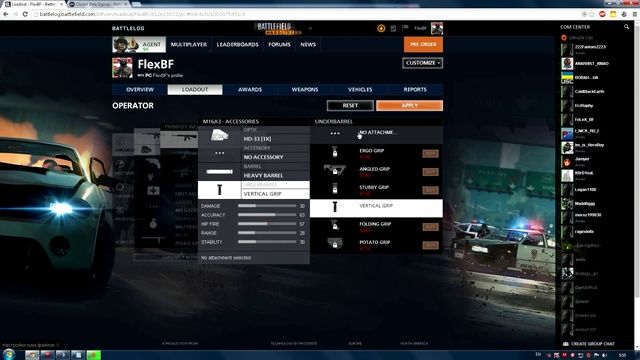
Task: Click the first aid kit gadget icon
Action: [x=153, y=190]
